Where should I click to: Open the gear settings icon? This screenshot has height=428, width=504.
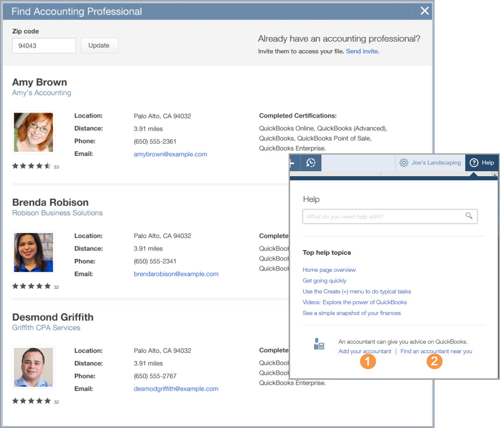point(403,163)
